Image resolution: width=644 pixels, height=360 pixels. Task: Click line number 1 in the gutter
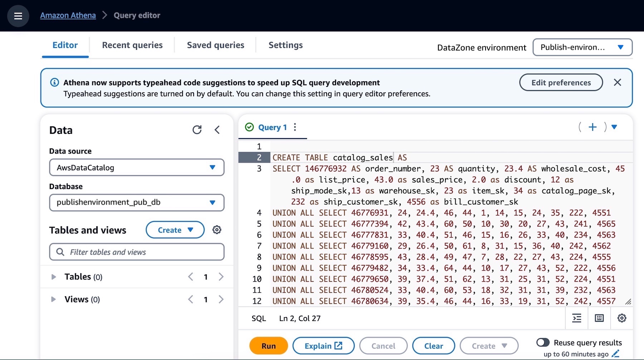click(x=259, y=146)
